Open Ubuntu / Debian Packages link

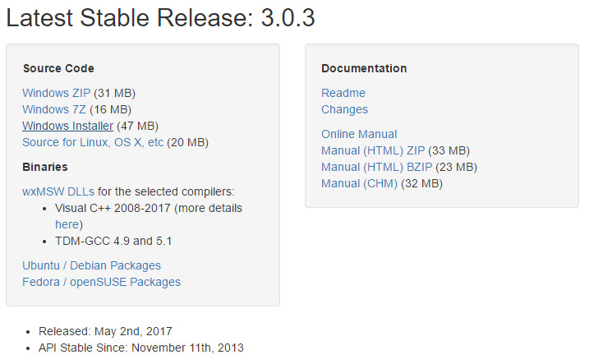(x=91, y=265)
